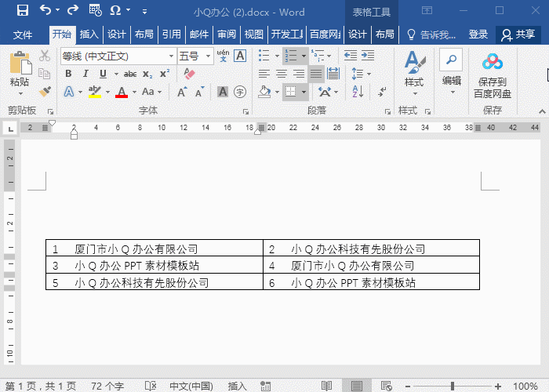
Task: Toggle Italic formatting
Action: coord(85,74)
